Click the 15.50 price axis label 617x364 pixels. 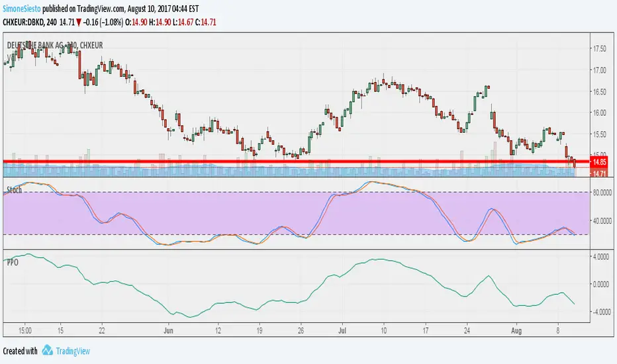tap(600, 134)
